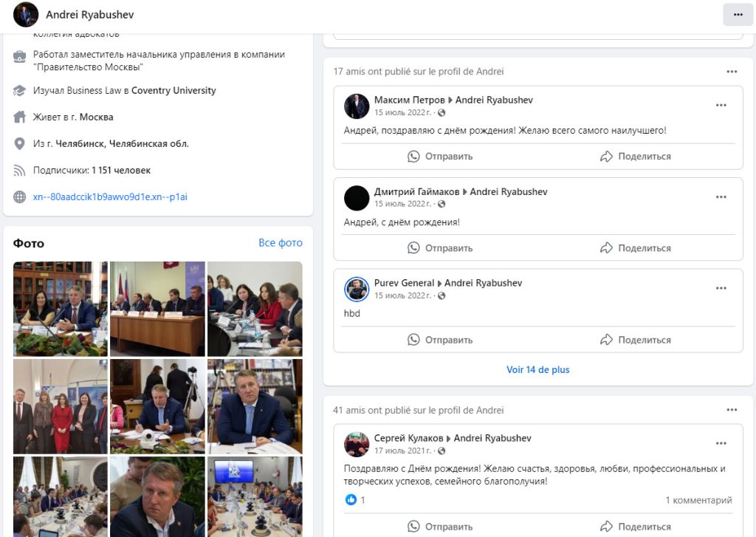Click the like reaction icon on Сергей Кулаков's post
Screen dimensions: 756x537
pyautogui.click(x=351, y=500)
